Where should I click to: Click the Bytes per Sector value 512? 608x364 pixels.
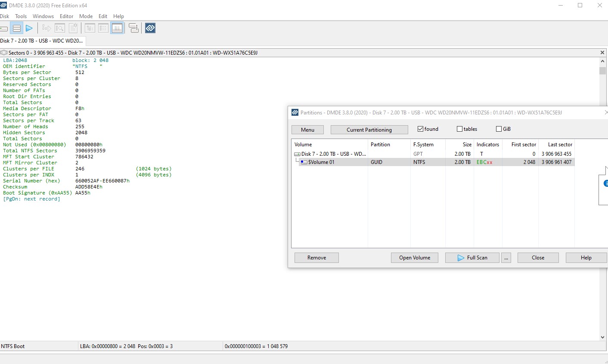[x=80, y=73]
